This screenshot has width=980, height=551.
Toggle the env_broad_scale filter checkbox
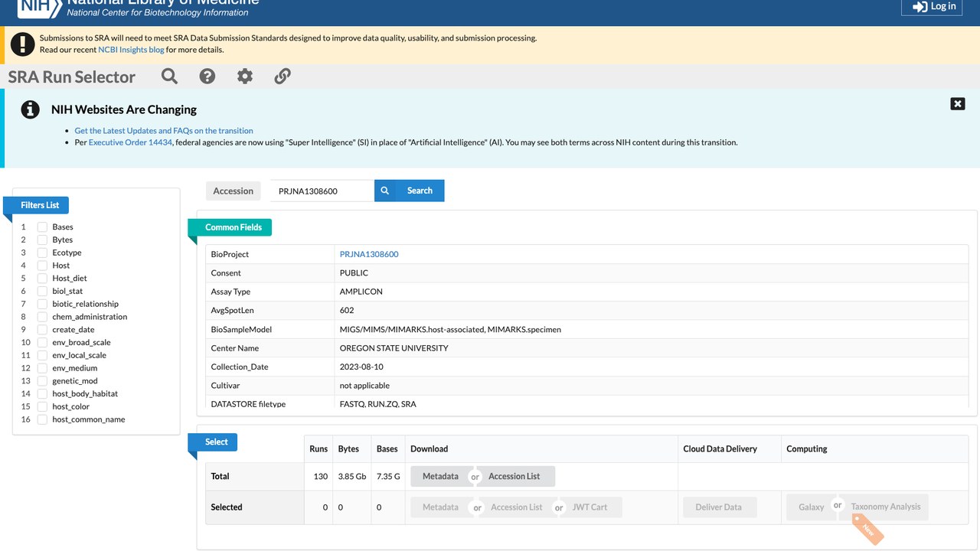[x=43, y=343]
